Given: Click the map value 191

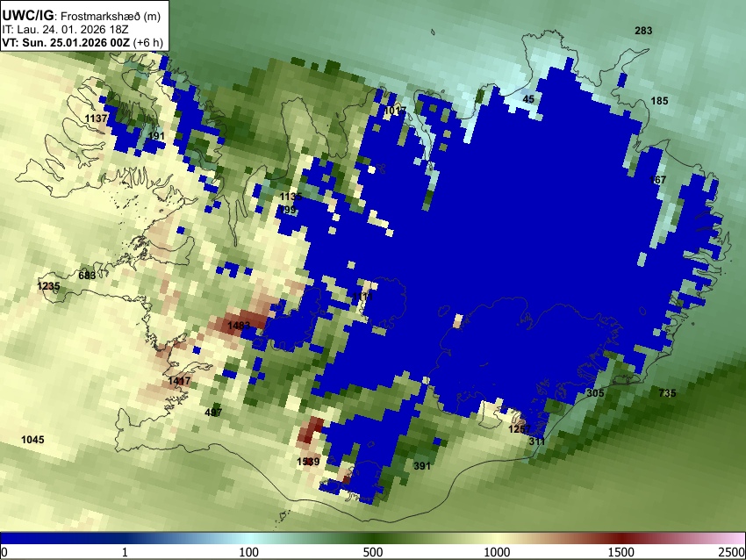Looking at the screenshot, I should coord(156,136).
